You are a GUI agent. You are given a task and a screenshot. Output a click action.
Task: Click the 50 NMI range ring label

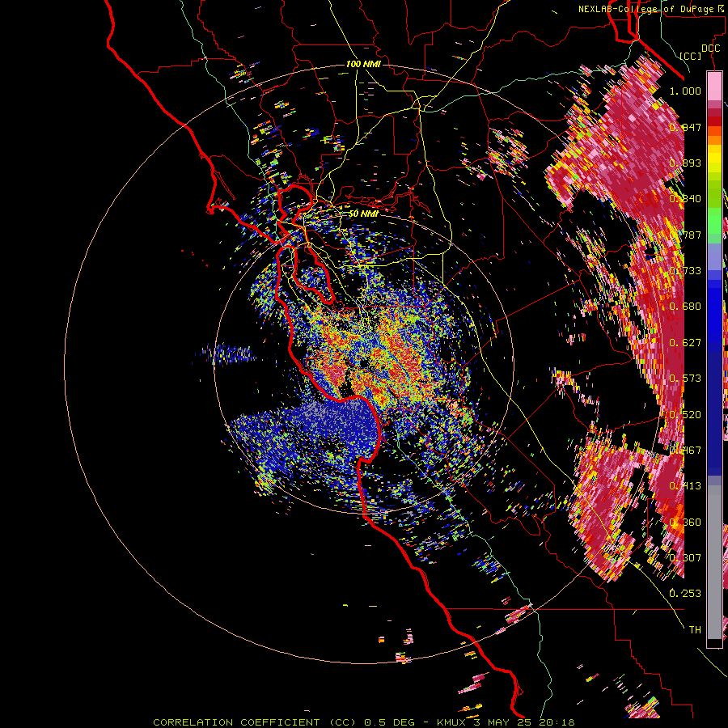point(363,214)
